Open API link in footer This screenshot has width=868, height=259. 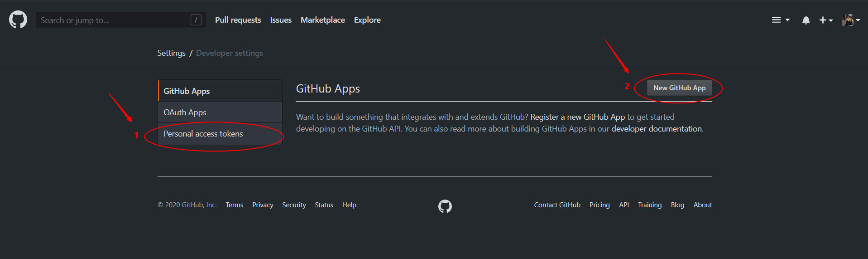point(624,205)
